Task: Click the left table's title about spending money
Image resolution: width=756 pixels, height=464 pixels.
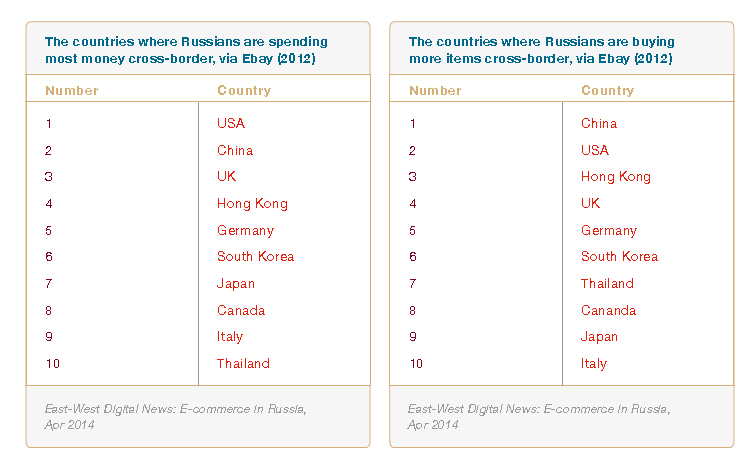Action: click(x=186, y=50)
